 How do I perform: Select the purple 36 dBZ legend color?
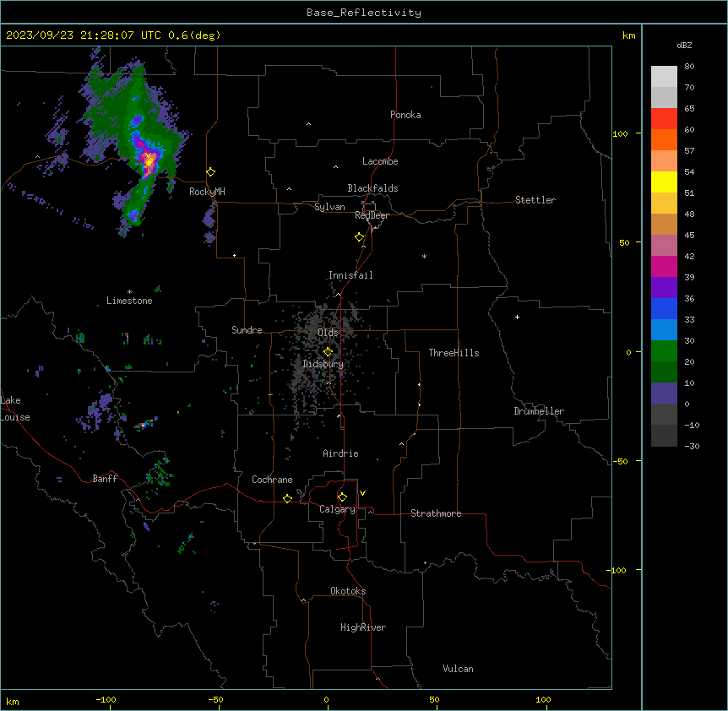(x=664, y=288)
